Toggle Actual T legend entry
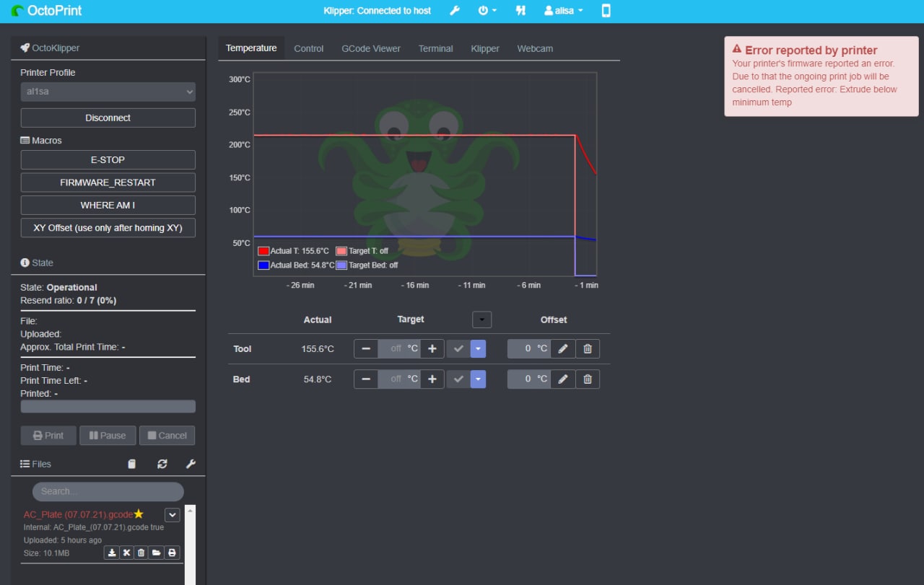 (x=294, y=251)
